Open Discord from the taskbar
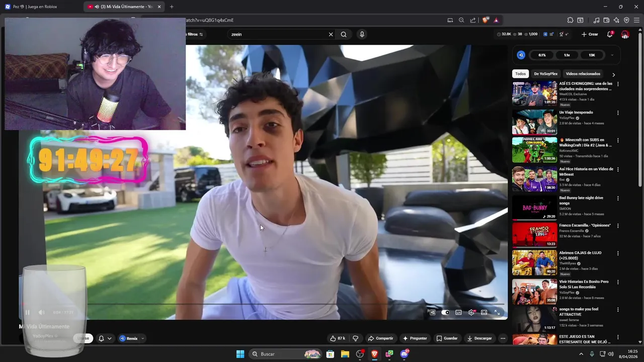The image size is (644, 362). pyautogui.click(x=405, y=354)
